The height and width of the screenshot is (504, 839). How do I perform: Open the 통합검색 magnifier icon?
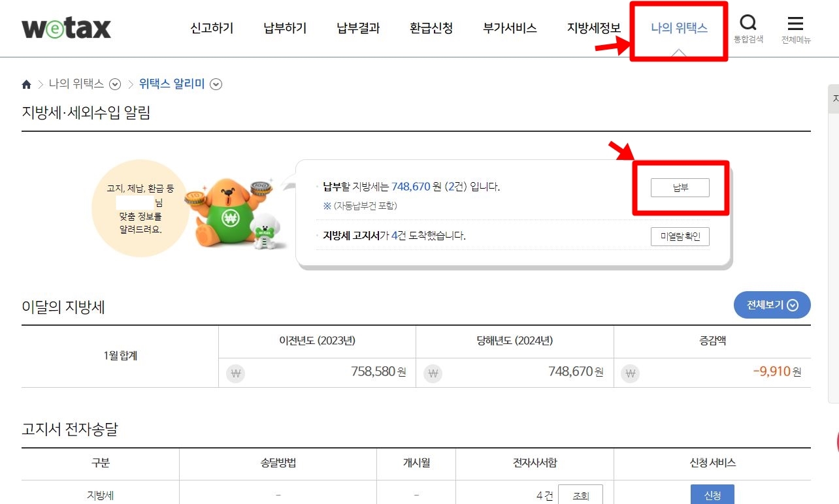click(748, 24)
